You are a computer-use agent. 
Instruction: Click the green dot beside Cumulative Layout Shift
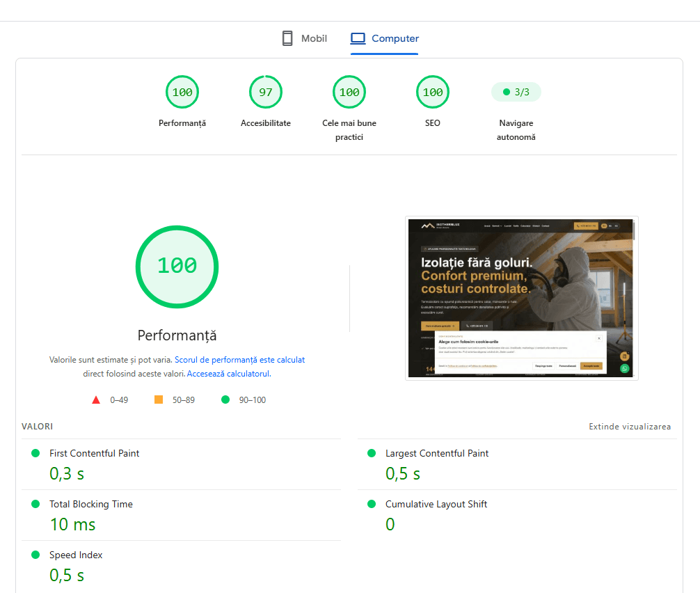pos(372,504)
